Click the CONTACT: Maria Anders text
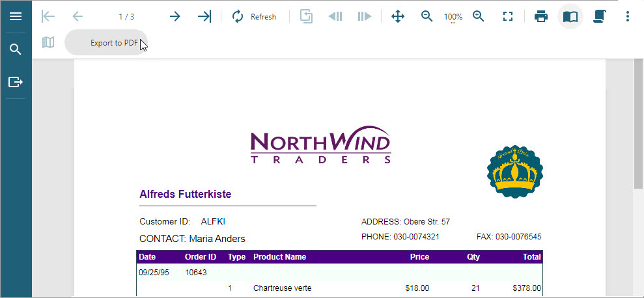Screen dimensions: 644x298 [x=192, y=239]
